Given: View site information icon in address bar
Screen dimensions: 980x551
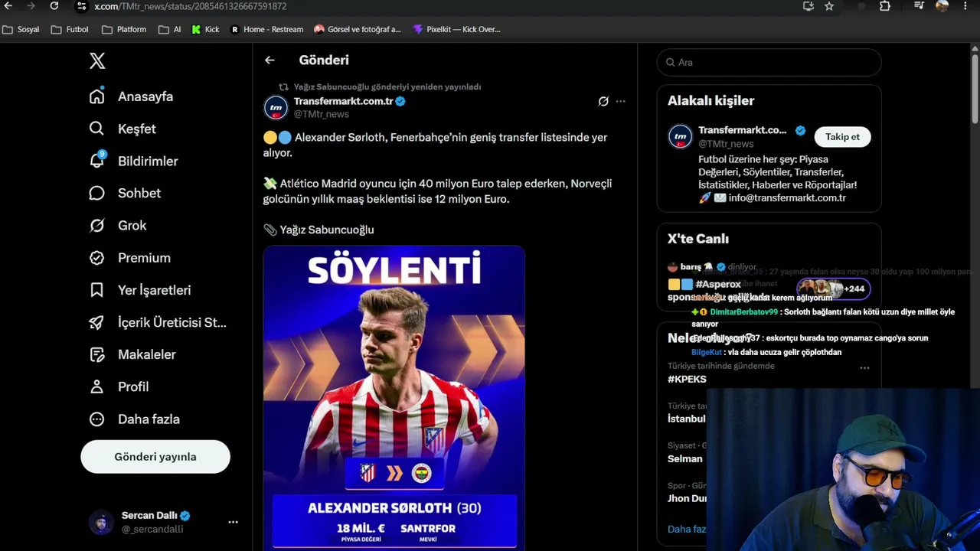Looking at the screenshot, I should pos(81,6).
